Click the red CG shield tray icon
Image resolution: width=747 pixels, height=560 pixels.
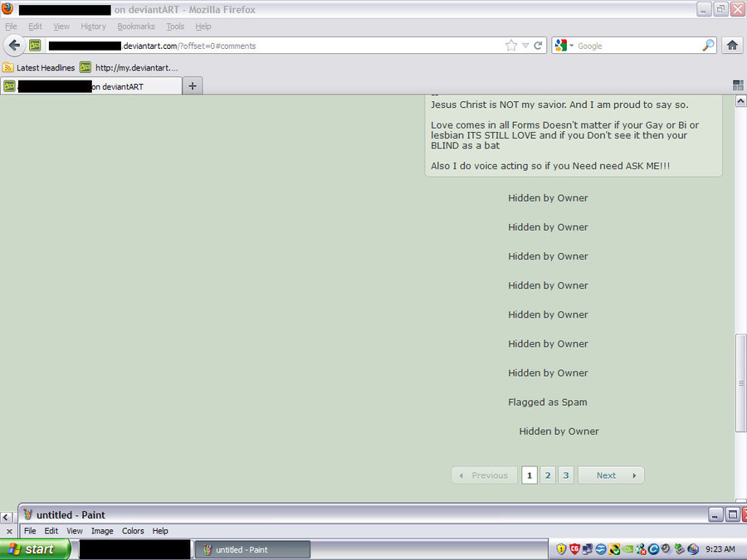click(x=574, y=549)
